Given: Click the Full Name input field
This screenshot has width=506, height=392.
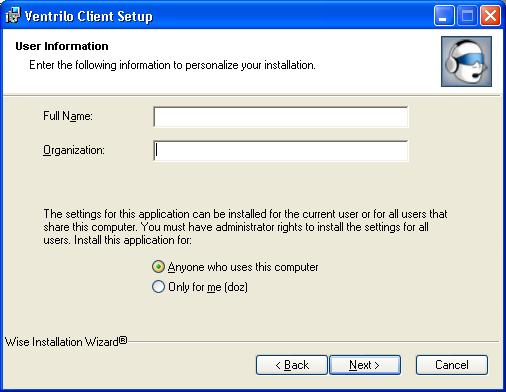Looking at the screenshot, I should [x=281, y=117].
